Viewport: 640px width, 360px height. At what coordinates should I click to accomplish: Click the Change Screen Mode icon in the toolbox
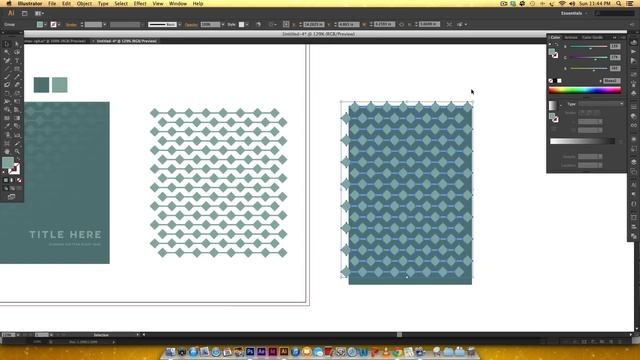tap(11, 197)
